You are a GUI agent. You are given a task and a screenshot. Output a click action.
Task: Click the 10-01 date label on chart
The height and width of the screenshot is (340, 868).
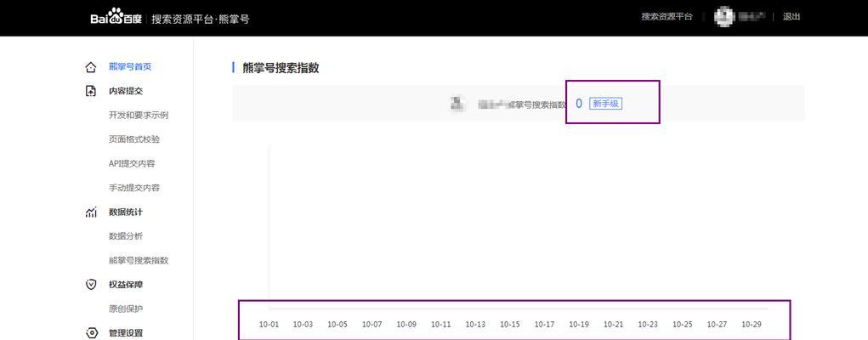269,325
